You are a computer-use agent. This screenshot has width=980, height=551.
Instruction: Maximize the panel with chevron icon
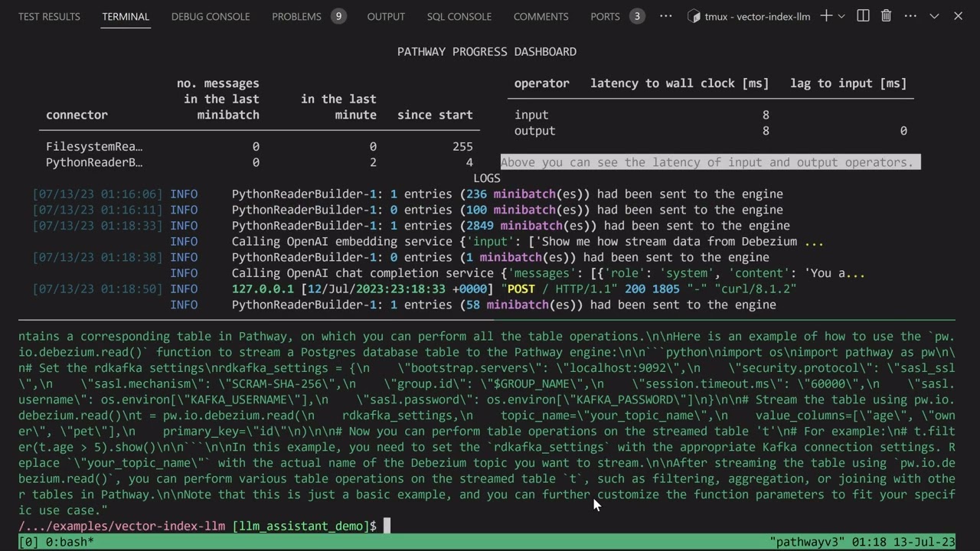(934, 16)
